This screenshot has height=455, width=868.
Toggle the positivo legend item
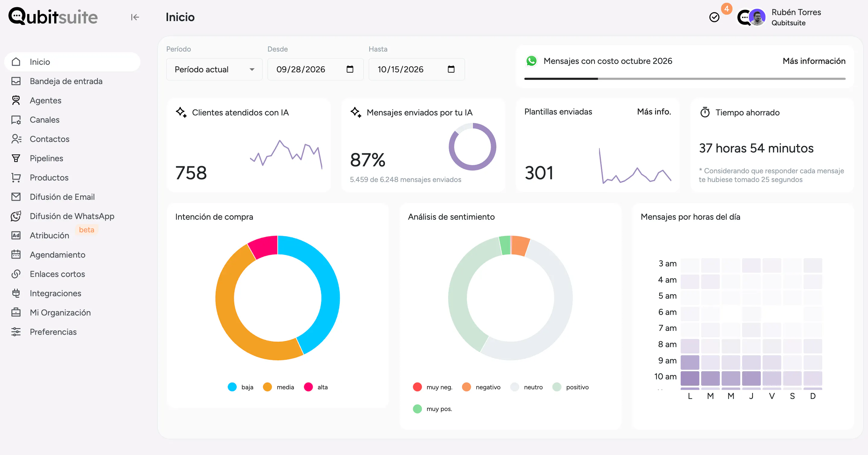pos(570,387)
